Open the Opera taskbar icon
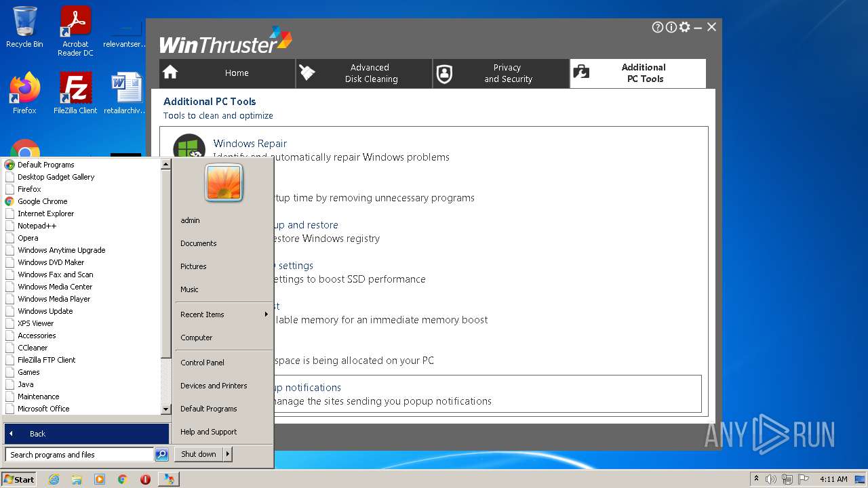 click(145, 479)
